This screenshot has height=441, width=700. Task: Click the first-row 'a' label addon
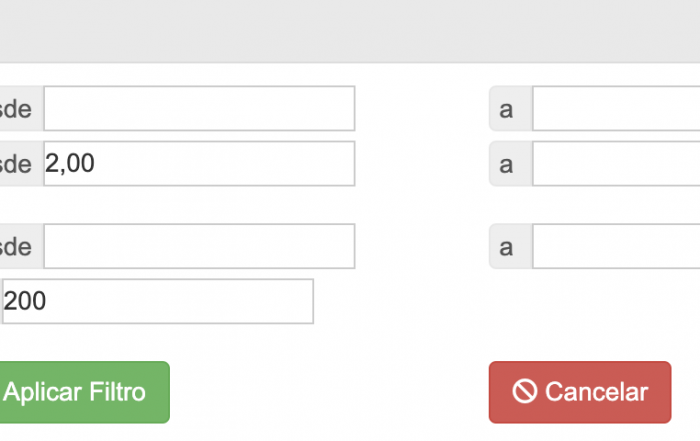pyautogui.click(x=509, y=108)
